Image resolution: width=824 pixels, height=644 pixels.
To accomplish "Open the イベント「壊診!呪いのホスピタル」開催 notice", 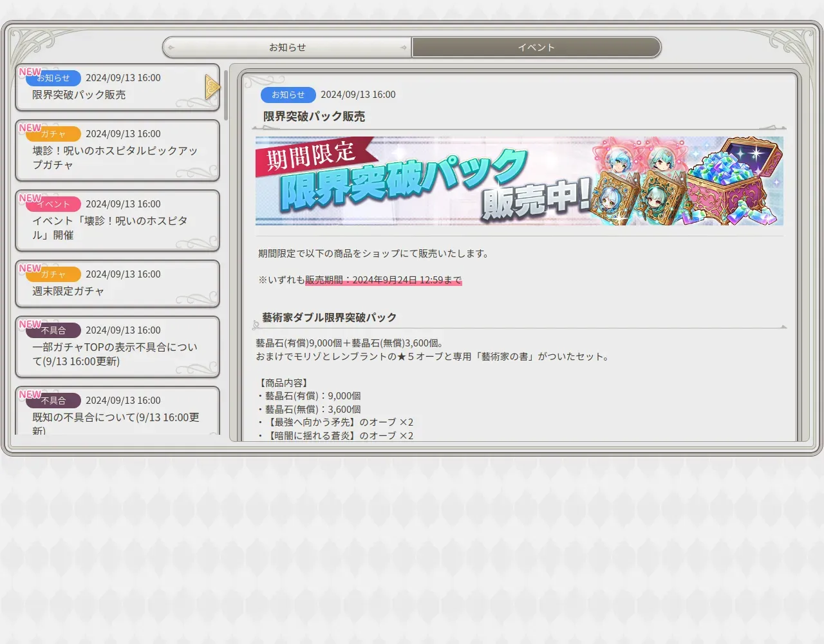I will (117, 220).
